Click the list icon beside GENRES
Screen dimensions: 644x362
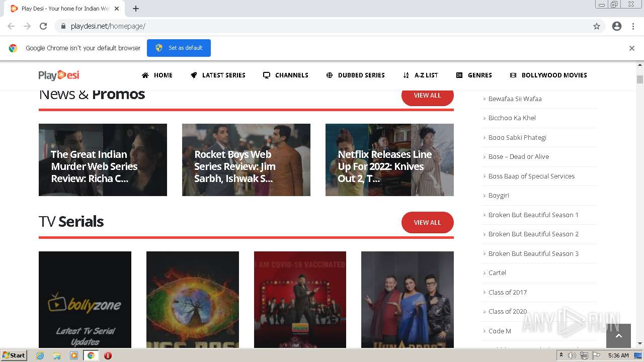click(459, 75)
